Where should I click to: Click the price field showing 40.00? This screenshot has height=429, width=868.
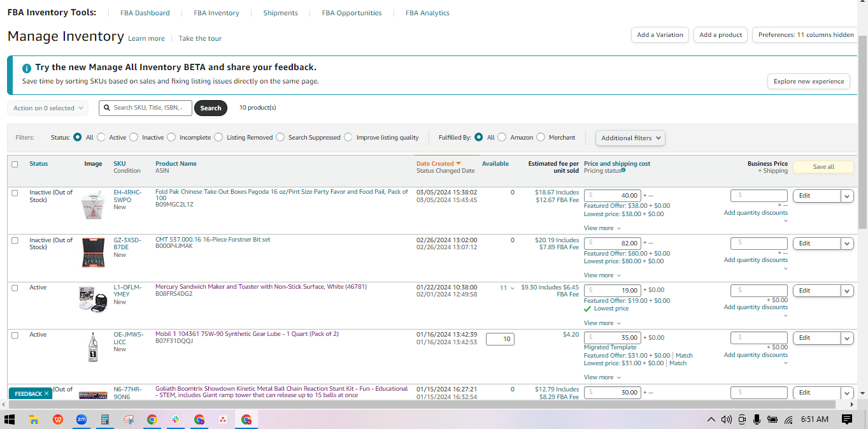coord(613,196)
